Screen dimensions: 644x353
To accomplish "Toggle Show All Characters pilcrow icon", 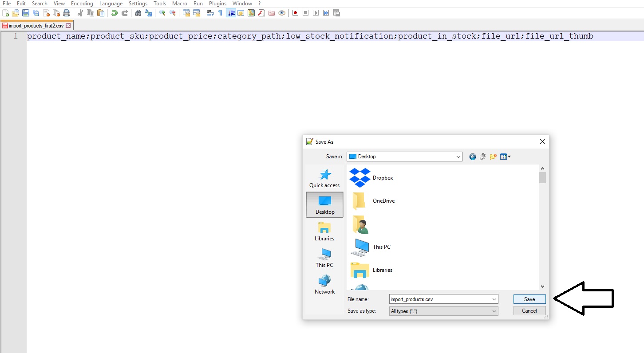I will (221, 13).
